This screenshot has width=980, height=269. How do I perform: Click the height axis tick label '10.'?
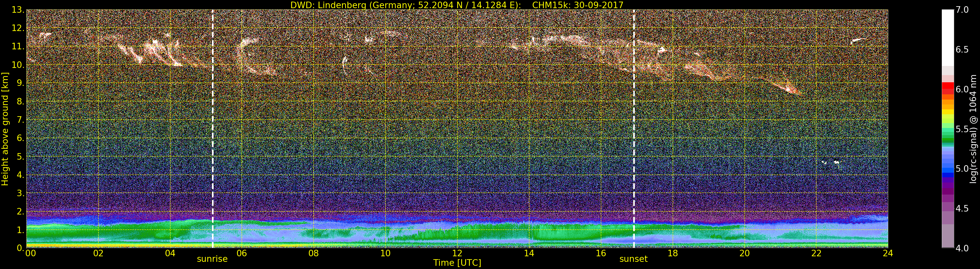[18, 65]
